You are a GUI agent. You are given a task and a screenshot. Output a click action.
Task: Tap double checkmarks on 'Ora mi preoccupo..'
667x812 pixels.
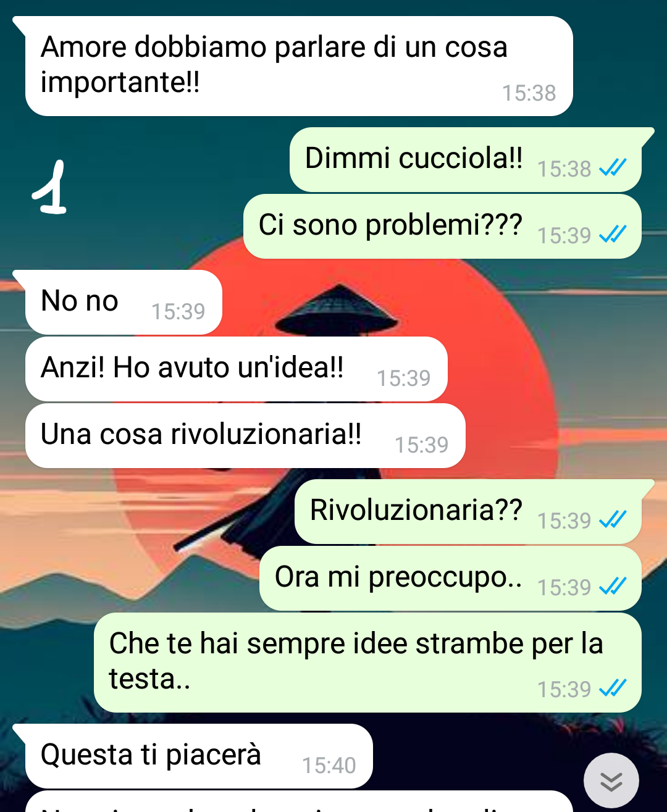click(x=613, y=586)
